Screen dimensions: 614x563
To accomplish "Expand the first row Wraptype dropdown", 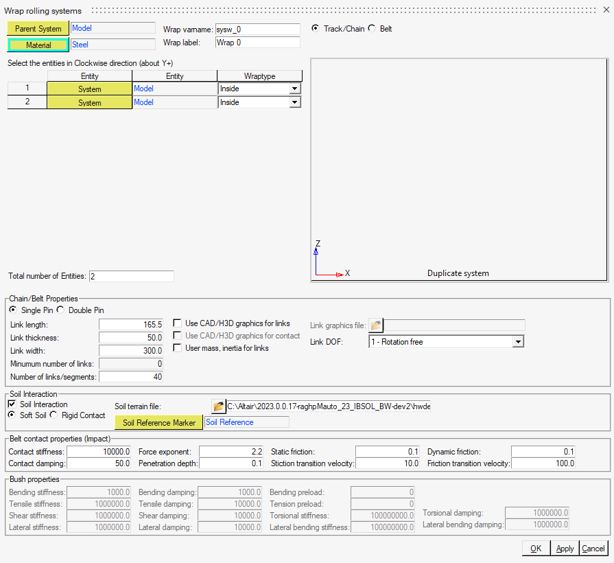I will coord(295,89).
